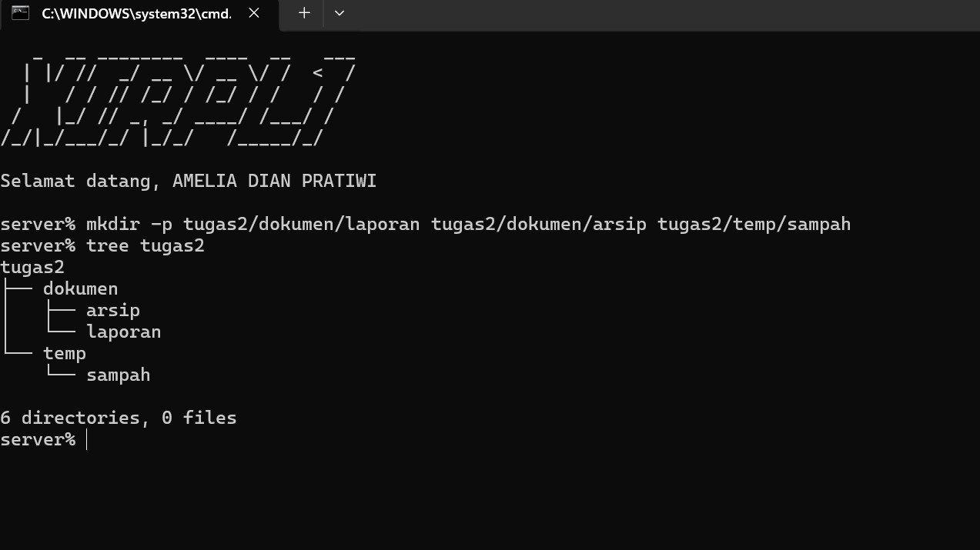Screen dimensions: 980x550
Task: Click the empty terminal area below the prompt
Action: (490, 500)
